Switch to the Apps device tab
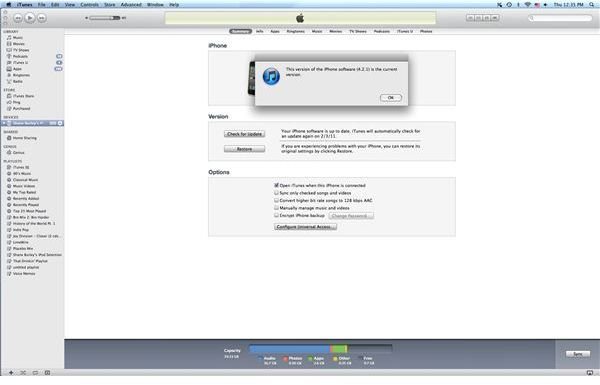Image resolution: width=600 pixels, height=385 pixels. click(275, 31)
